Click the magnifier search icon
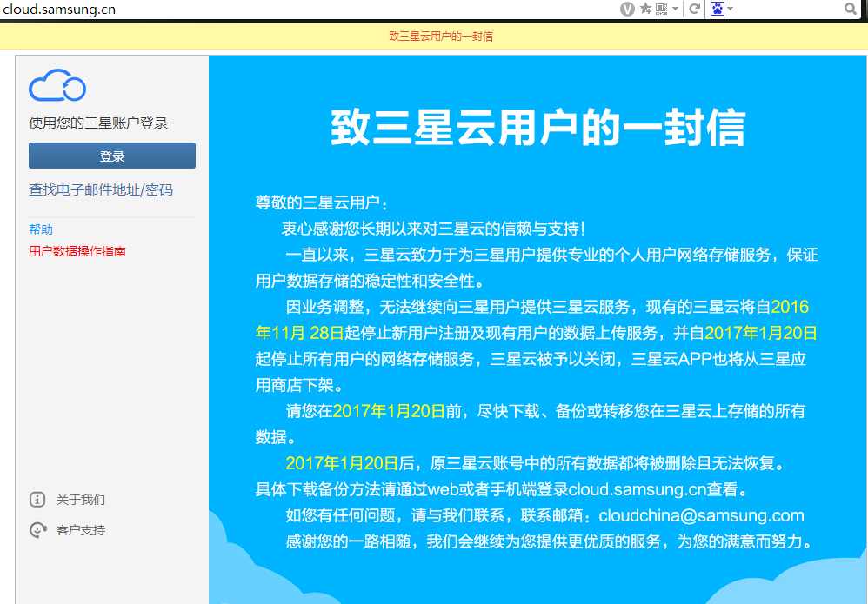 tap(851, 9)
